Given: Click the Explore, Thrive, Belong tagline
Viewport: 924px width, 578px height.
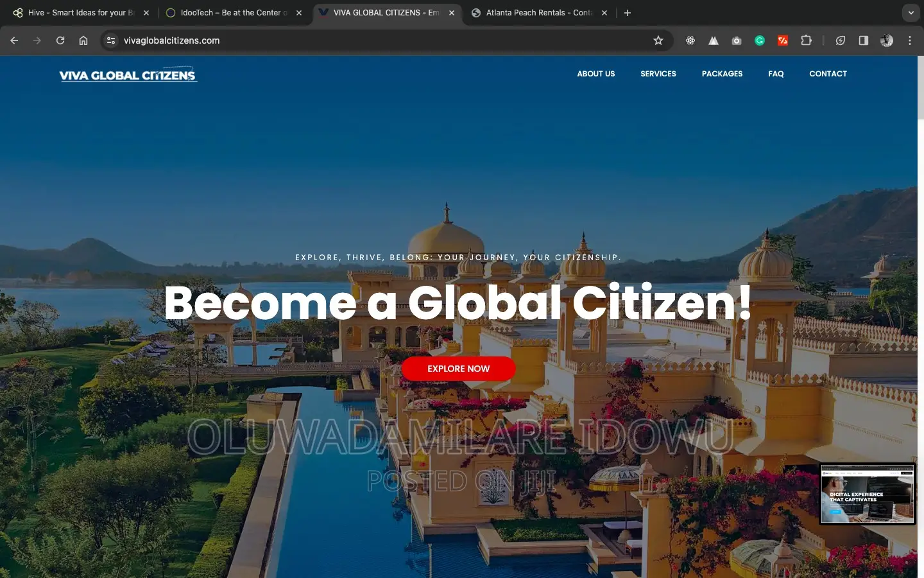Looking at the screenshot, I should pos(458,258).
